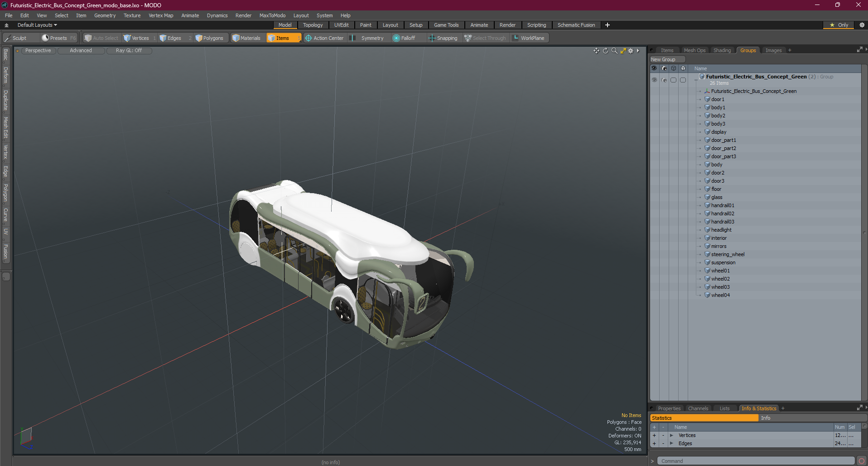Select the steering_wheel mesh item

click(x=728, y=254)
